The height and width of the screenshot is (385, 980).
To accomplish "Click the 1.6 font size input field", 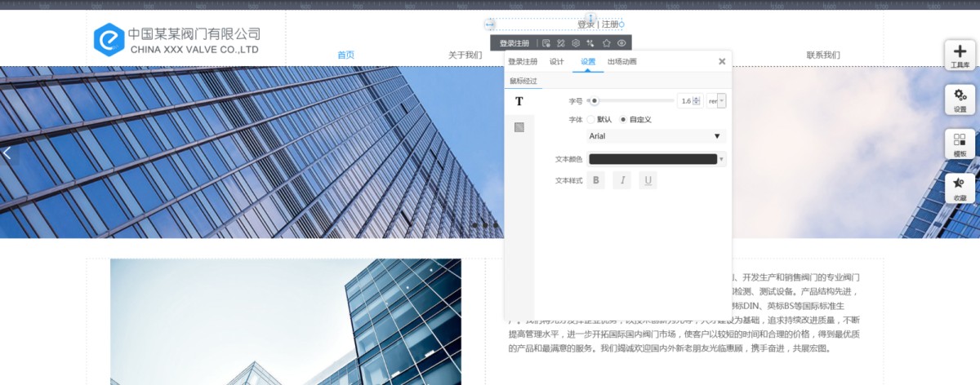I will tap(685, 101).
